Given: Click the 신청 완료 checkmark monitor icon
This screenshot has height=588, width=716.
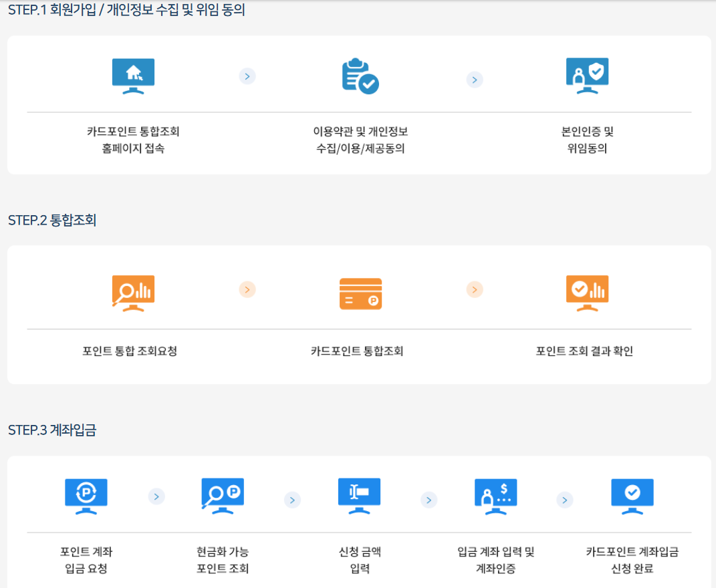Looking at the screenshot, I should 632,496.
